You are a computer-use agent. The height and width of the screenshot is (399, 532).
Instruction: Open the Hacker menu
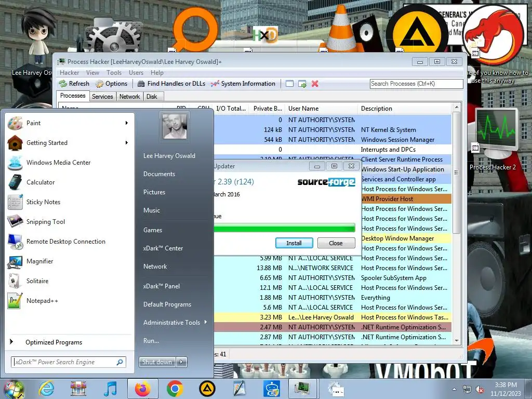point(69,73)
